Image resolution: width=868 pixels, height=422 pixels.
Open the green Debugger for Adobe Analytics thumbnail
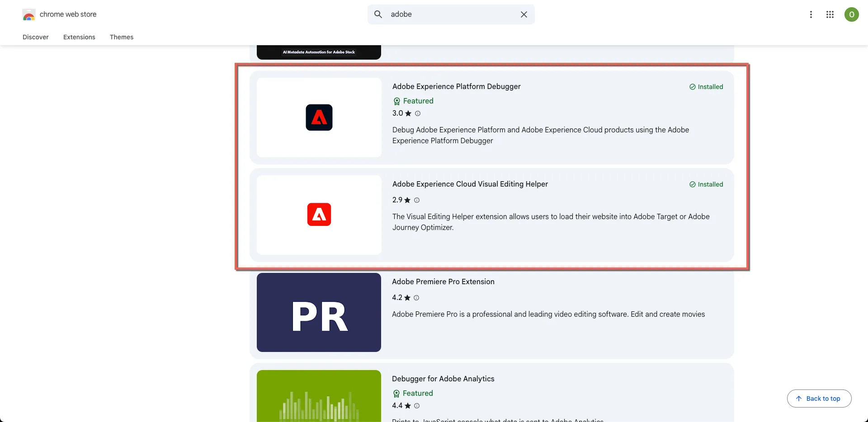(x=319, y=396)
